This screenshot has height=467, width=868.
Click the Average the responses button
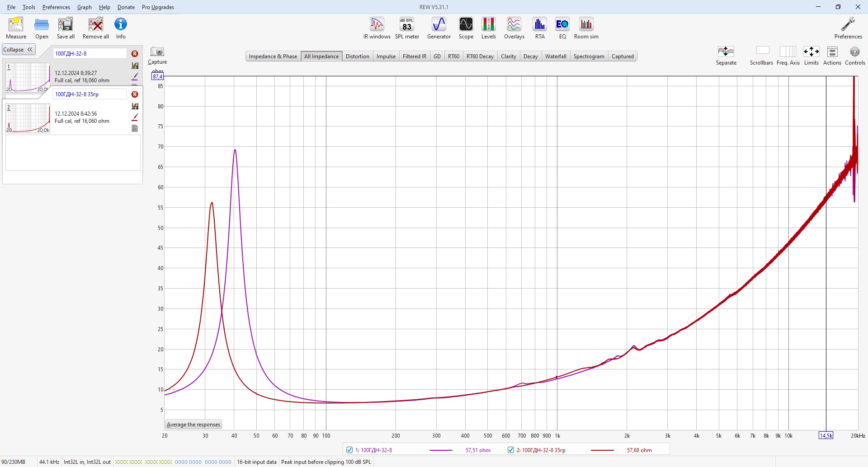193,425
